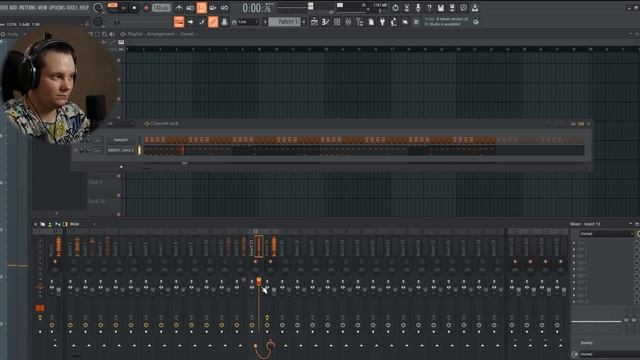The width and height of the screenshot is (640, 360).
Task: Toggle the metronome icon in the top toolbar
Action: (x=179, y=8)
